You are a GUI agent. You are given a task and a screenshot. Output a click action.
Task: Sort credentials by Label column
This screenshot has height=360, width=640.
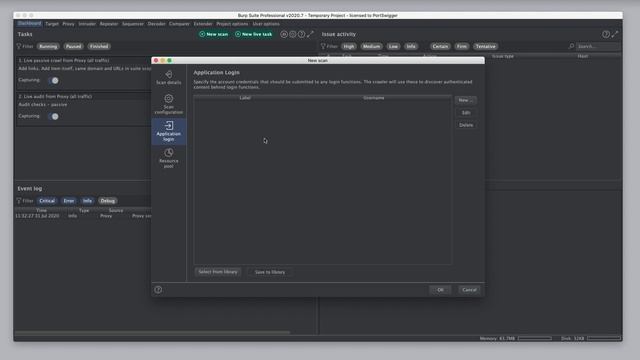point(245,98)
